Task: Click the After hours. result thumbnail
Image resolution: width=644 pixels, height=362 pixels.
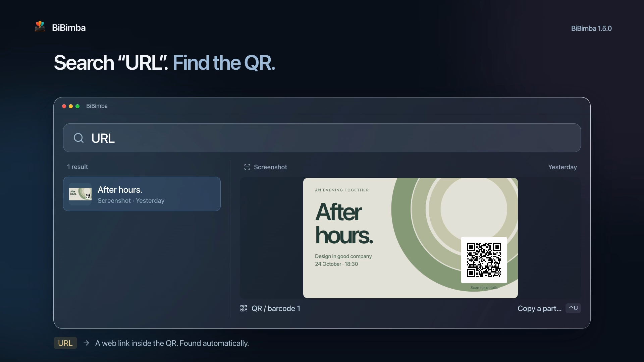Action: 80,194
